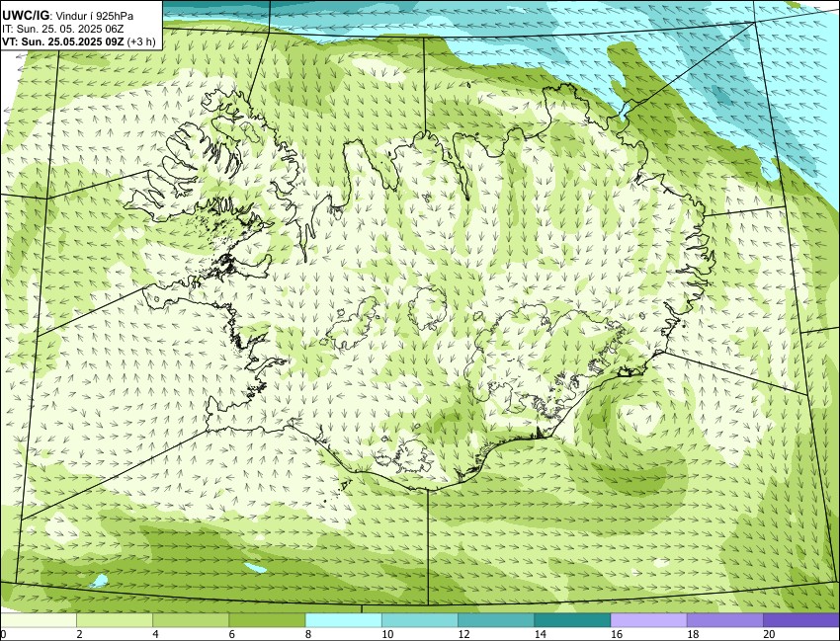
Task: Click the '(+3 h)' forecast offset text
Action: [x=141, y=41]
